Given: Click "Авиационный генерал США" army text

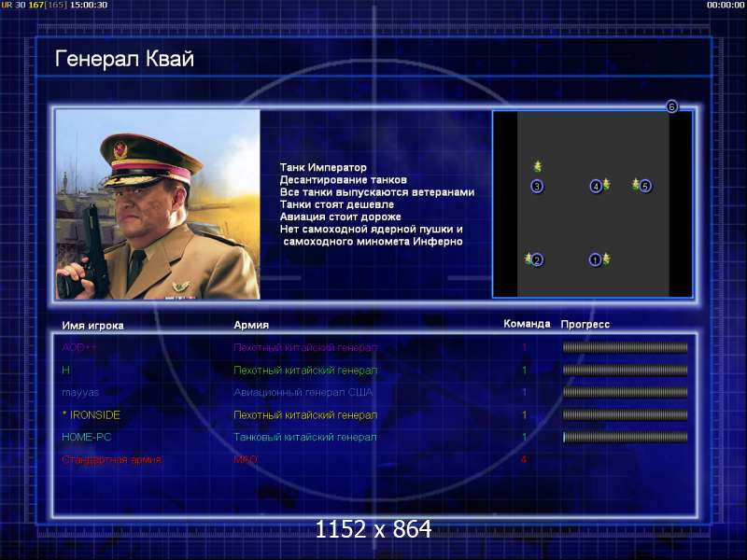Looking at the screenshot, I should click(303, 392).
